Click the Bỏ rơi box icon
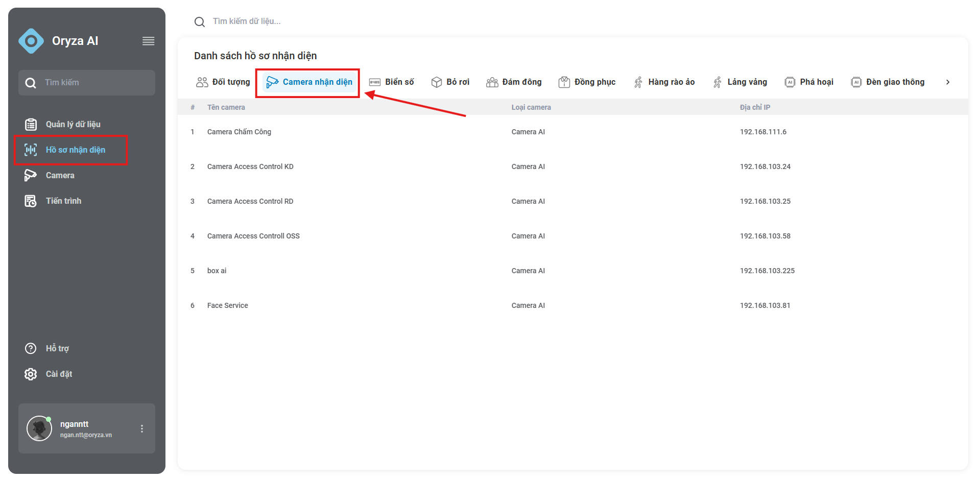Image resolution: width=980 pixels, height=480 pixels. pos(437,82)
